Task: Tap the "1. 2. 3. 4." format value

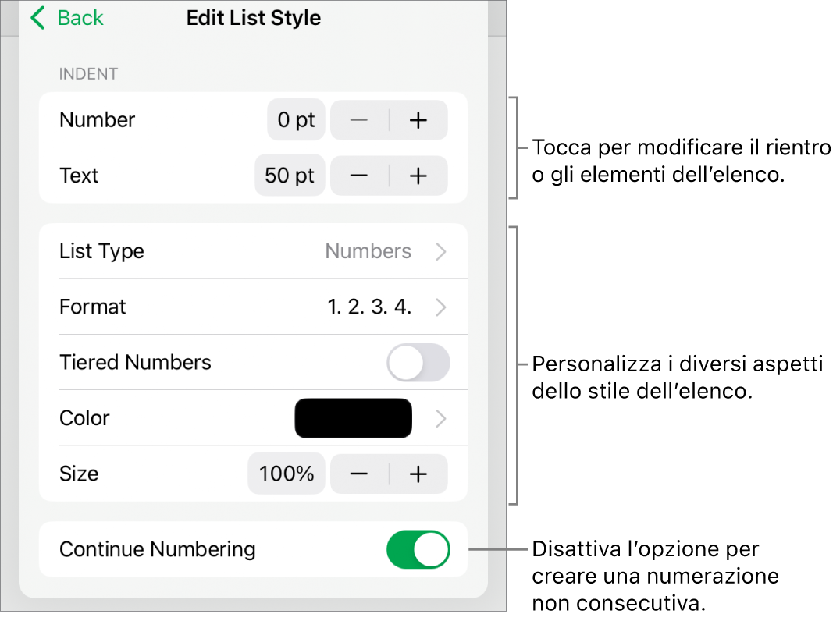Action: pyautogui.click(x=370, y=307)
